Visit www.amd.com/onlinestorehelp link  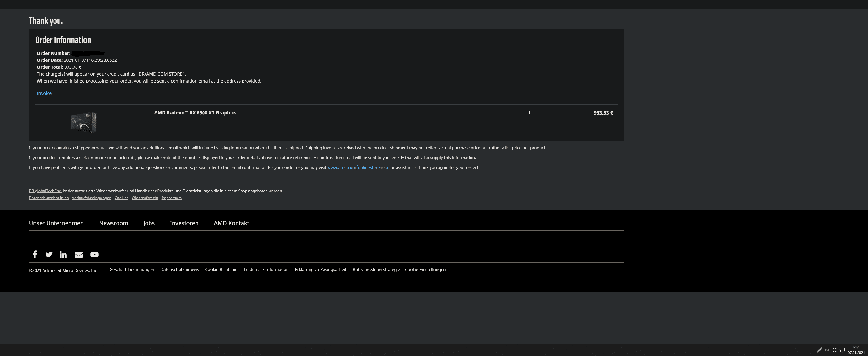pyautogui.click(x=357, y=167)
